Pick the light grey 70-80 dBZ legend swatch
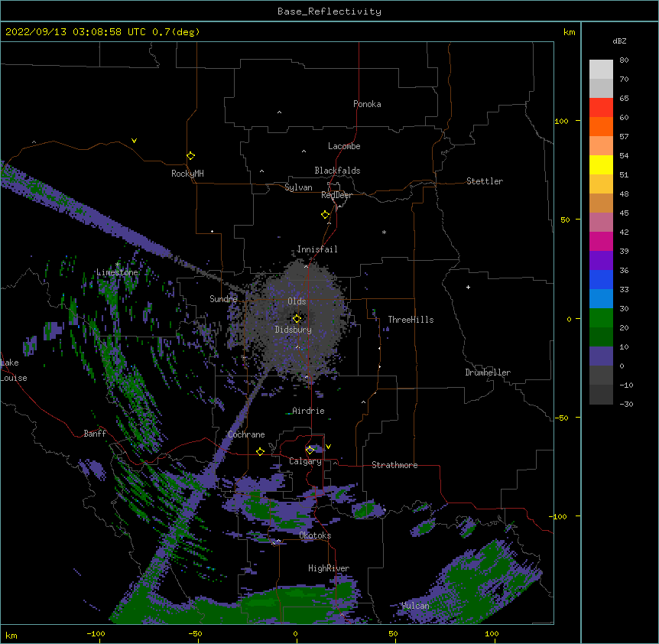 (601, 70)
